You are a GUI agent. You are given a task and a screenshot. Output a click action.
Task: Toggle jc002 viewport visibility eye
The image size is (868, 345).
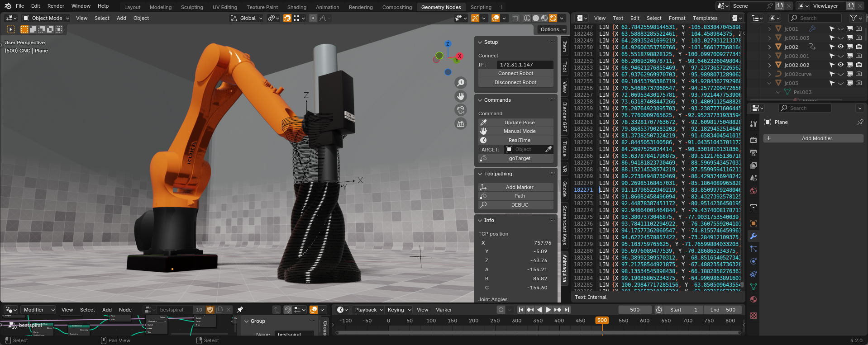(x=840, y=47)
